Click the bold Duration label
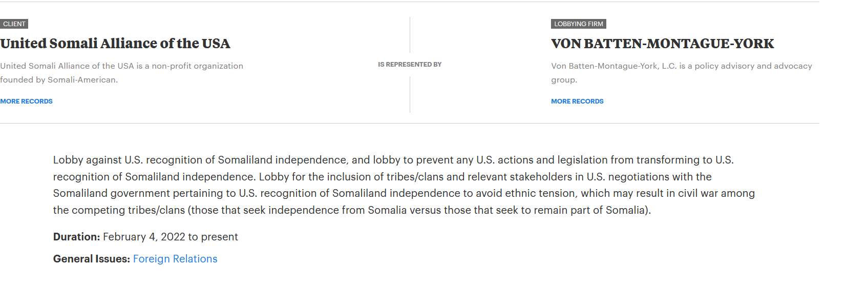 click(77, 237)
